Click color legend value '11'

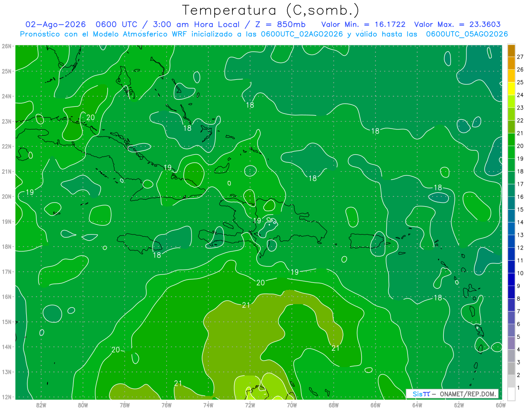[520, 261]
